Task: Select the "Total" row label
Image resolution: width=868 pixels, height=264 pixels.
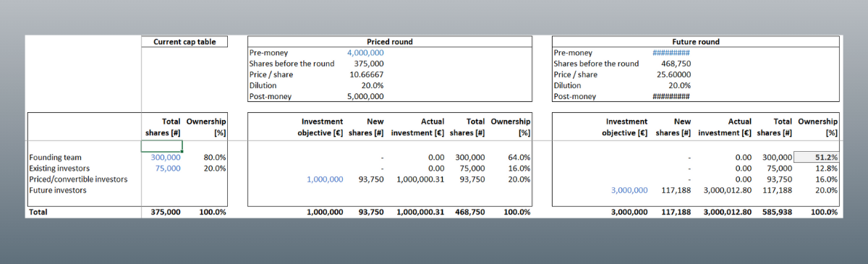Action: pos(38,212)
